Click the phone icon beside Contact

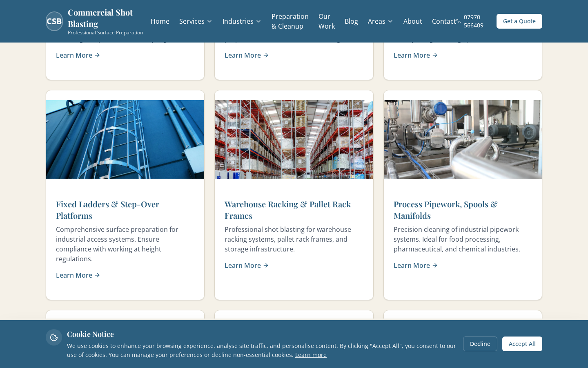point(458,21)
